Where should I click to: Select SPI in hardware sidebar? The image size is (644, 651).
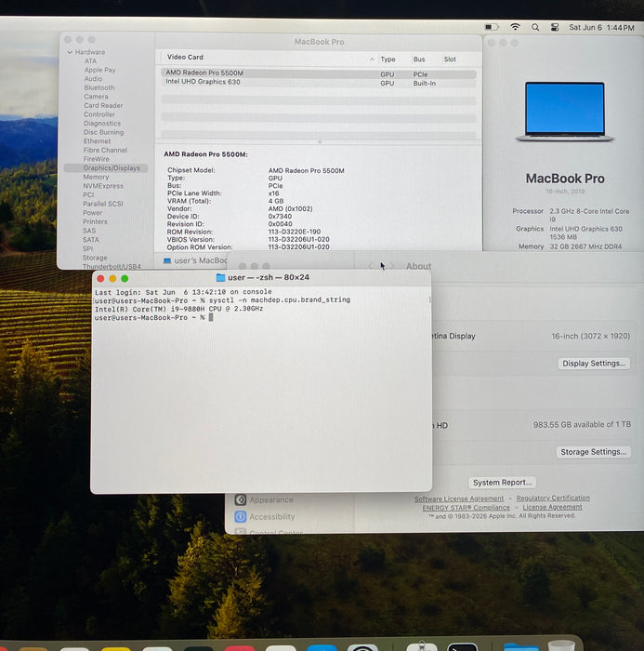coord(87,248)
